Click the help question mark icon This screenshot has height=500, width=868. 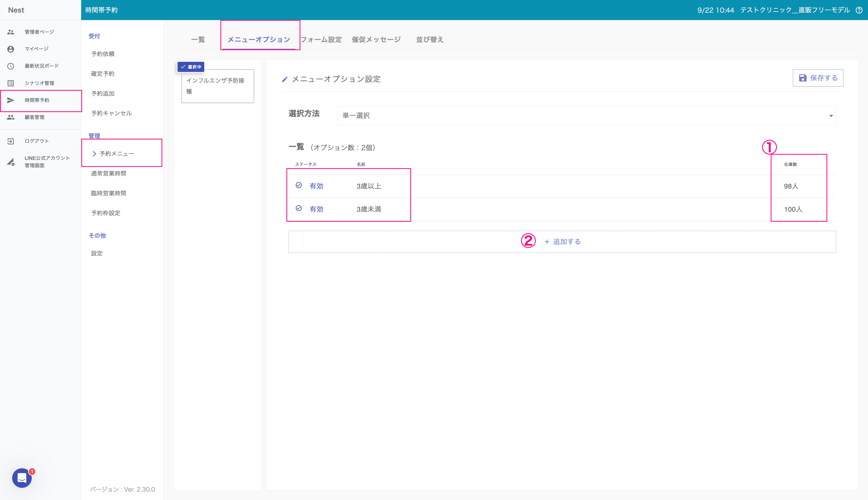click(x=859, y=10)
